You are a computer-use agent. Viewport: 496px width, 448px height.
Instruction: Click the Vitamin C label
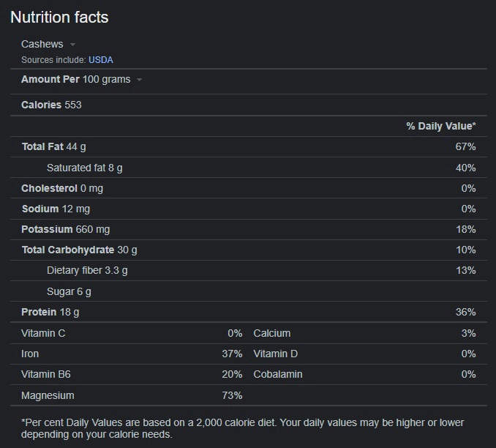coord(43,333)
